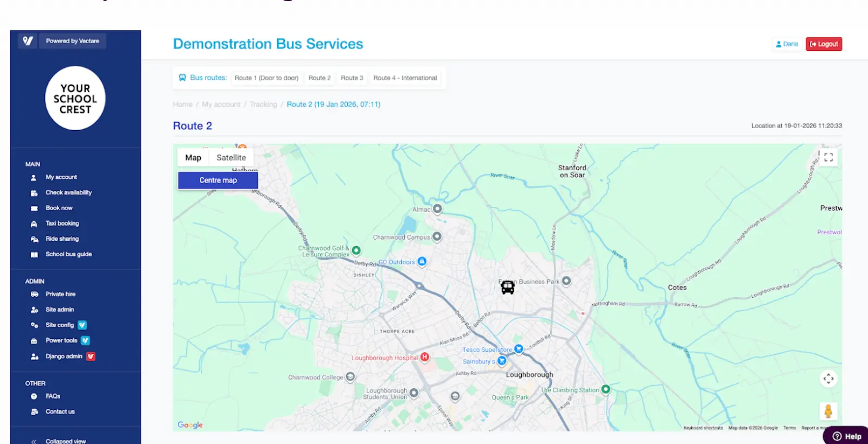Click The Climbing Station map pin
Screen dimensions: 868x444
coord(606,389)
